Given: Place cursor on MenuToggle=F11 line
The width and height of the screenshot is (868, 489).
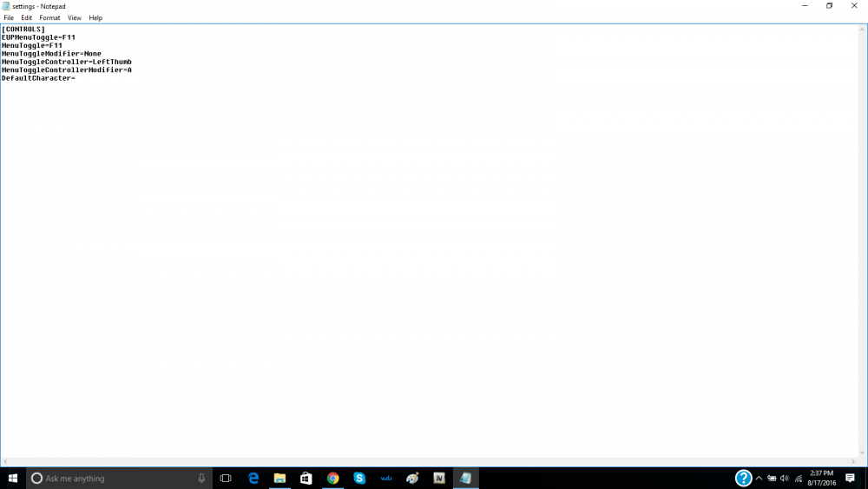Looking at the screenshot, I should coord(32,45).
